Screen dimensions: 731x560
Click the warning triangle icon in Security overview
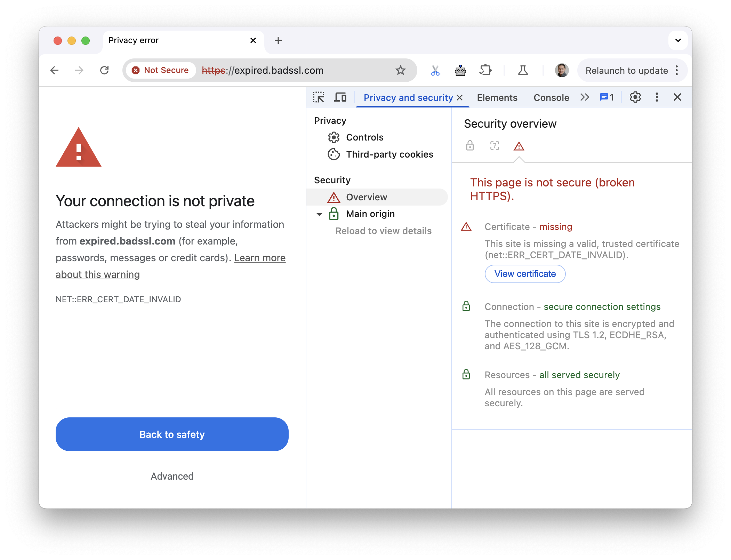point(519,146)
